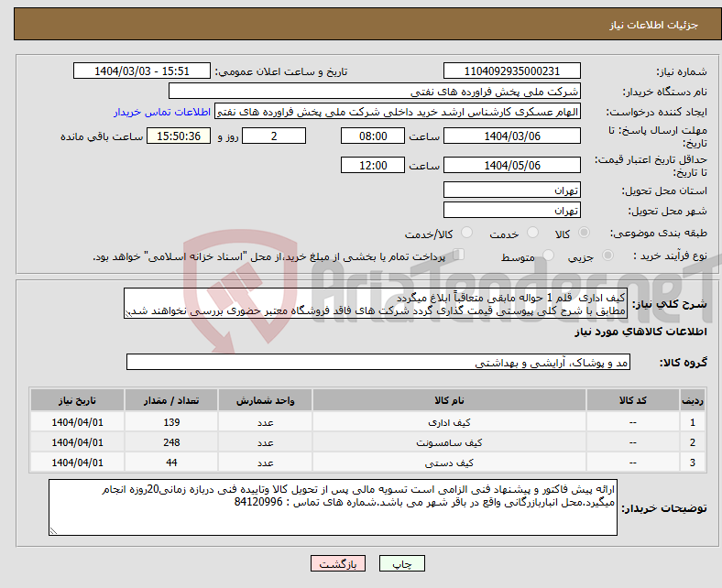Click the بازگشت (back) button
The width and height of the screenshot is (722, 588).
(x=337, y=563)
